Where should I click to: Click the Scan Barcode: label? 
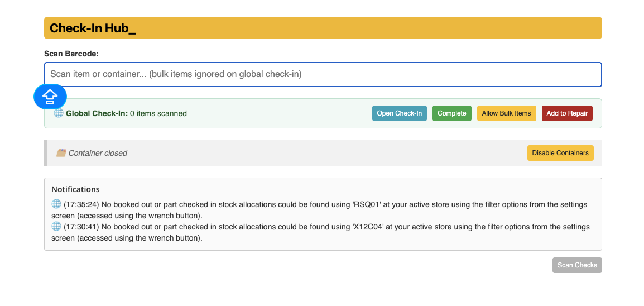tap(71, 54)
